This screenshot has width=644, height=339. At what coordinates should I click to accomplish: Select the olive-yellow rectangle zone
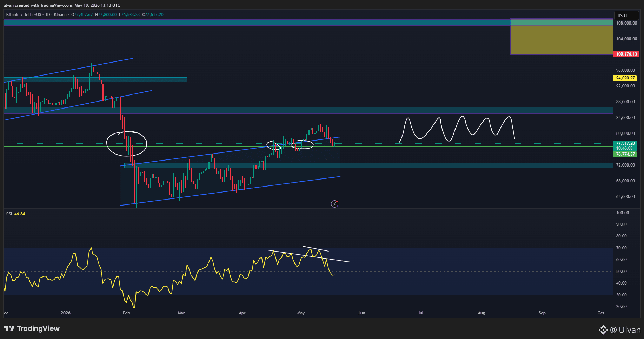coord(562,37)
